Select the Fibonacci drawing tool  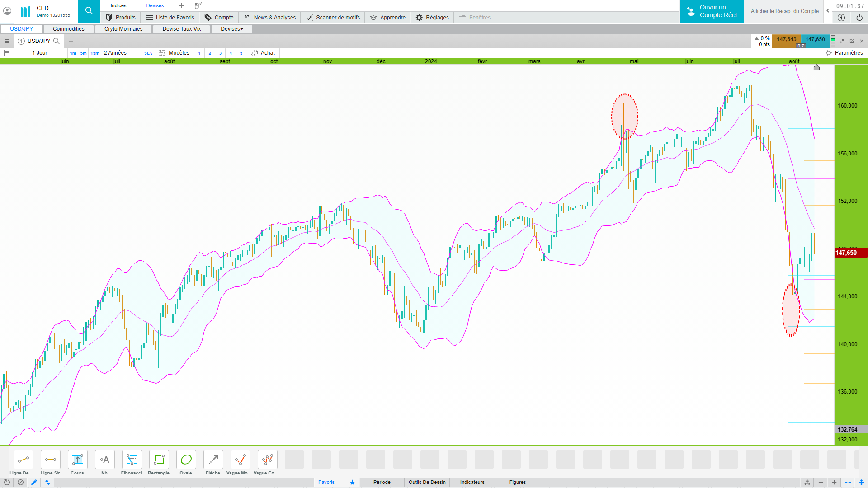(x=132, y=460)
